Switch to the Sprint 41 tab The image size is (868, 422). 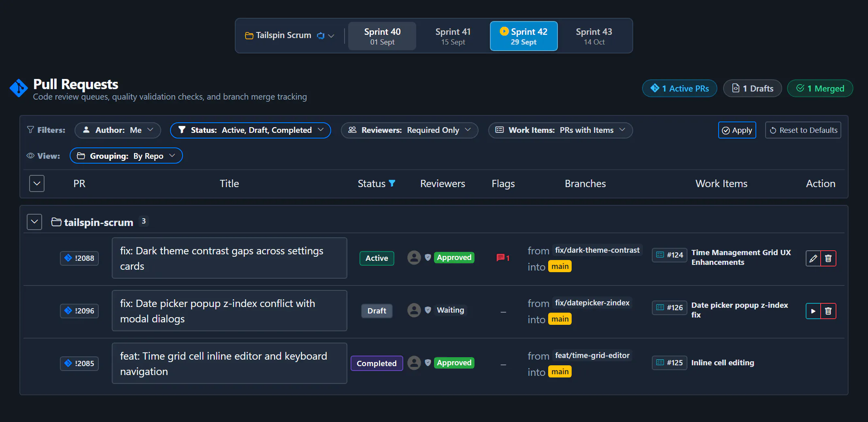[x=453, y=36]
